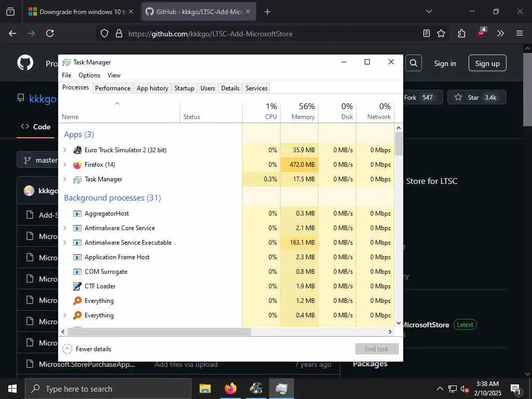
Task: Open the Code tab on GitHub repo
Action: pyautogui.click(x=36, y=127)
